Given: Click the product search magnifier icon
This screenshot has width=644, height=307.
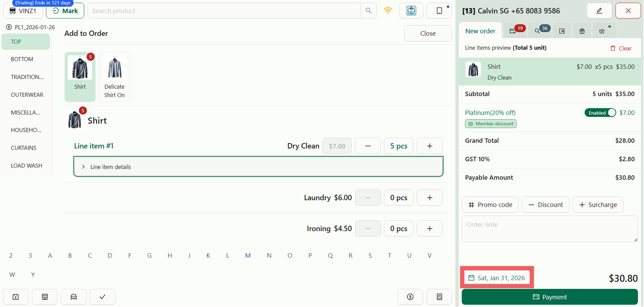Looking at the screenshot, I should (x=369, y=11).
